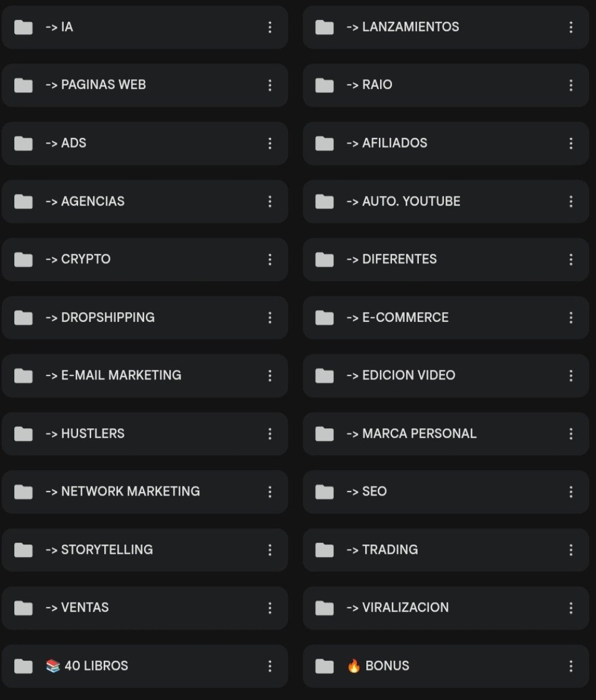Screen dimensions: 596x700
Task: Open the AUTO. YOUTUBE folder
Action: (446, 202)
